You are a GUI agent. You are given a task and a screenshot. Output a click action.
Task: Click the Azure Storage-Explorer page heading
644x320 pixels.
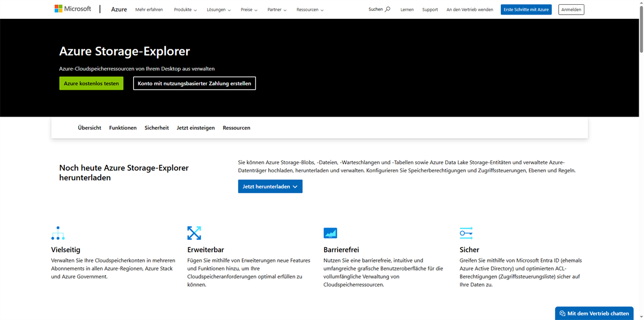click(x=125, y=52)
